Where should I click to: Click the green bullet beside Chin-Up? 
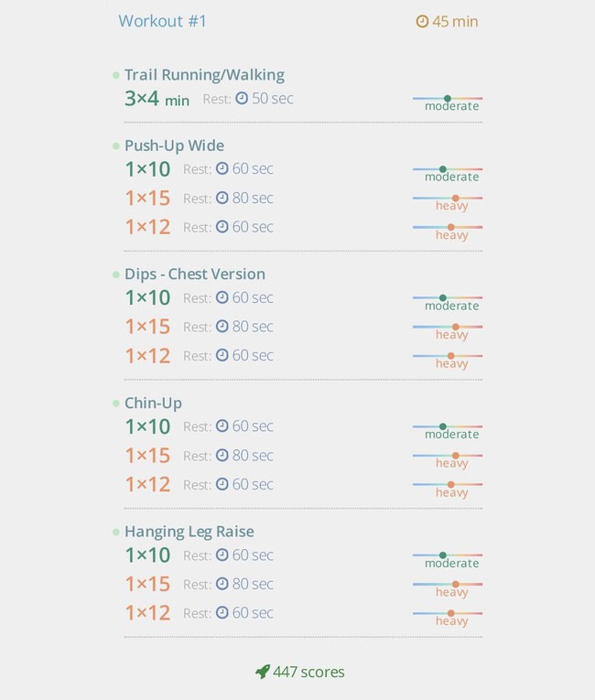tap(116, 404)
